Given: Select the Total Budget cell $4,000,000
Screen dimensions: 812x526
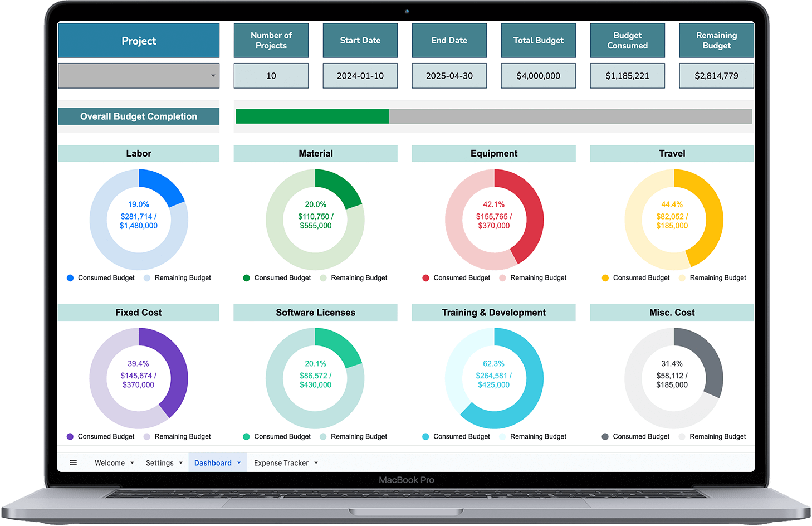Looking at the screenshot, I should pyautogui.click(x=539, y=76).
